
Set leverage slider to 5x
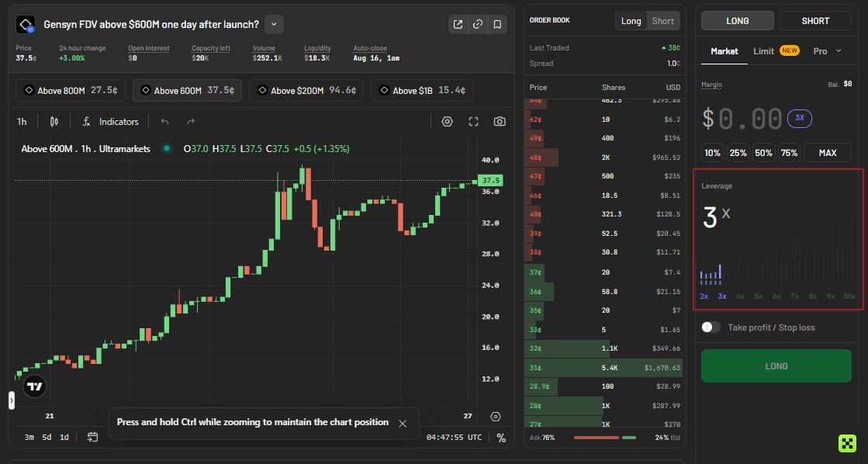click(759, 296)
